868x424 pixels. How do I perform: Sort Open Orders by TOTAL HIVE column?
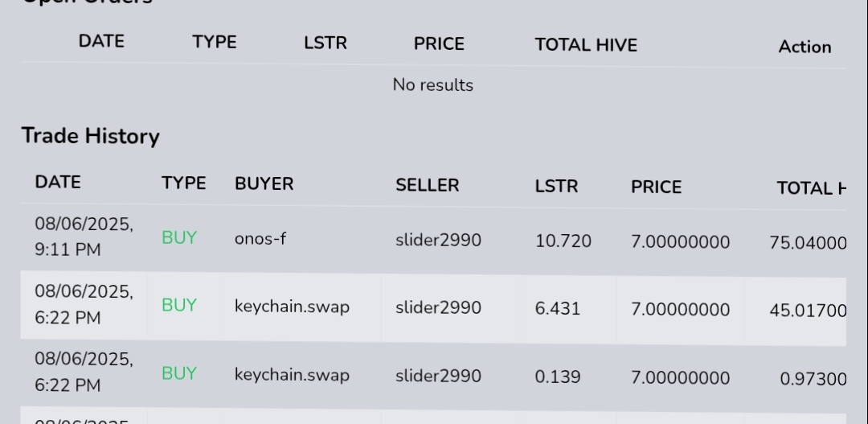coord(586,45)
